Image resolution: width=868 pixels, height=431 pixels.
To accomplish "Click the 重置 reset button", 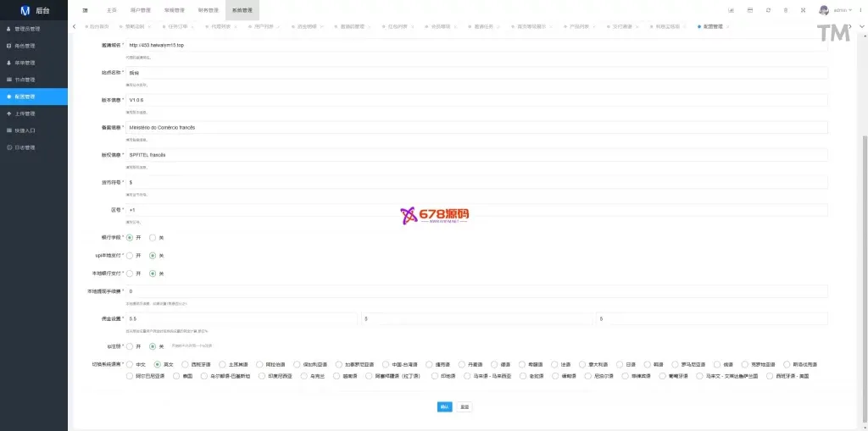I will (x=465, y=406).
